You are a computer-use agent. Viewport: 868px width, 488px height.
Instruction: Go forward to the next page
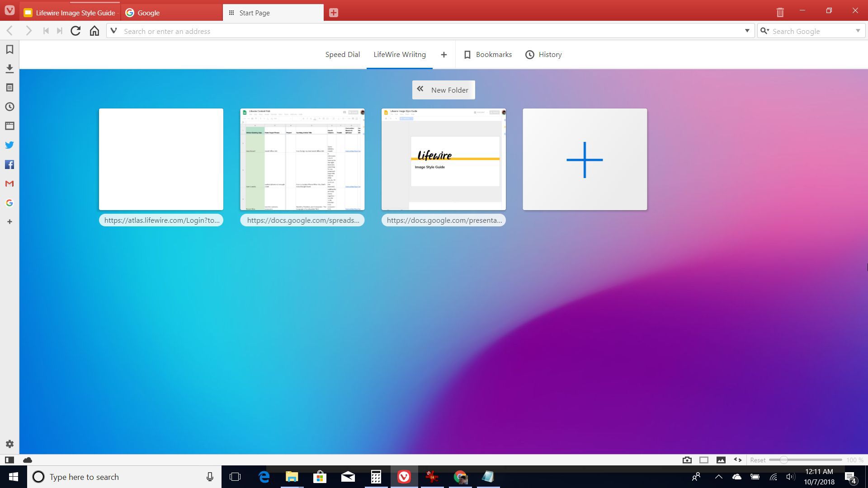[x=28, y=31]
